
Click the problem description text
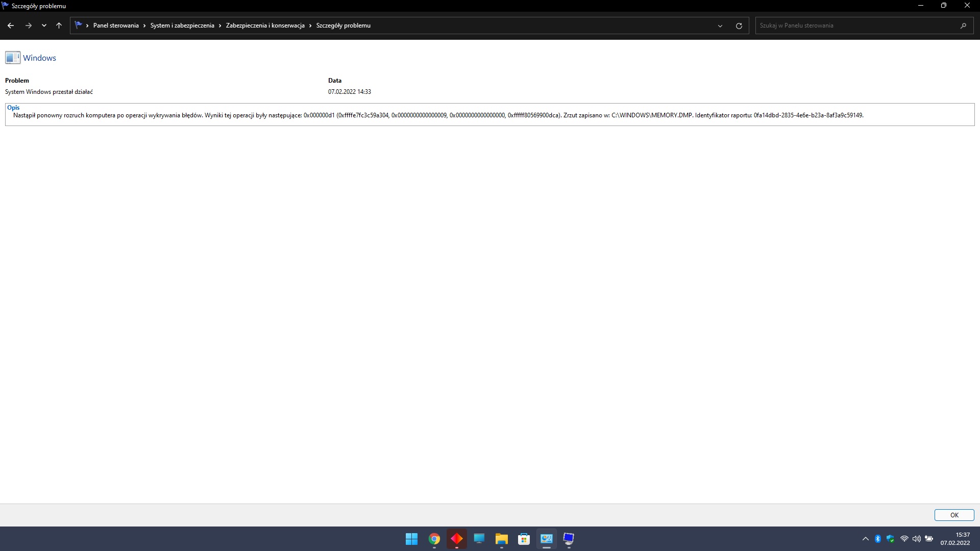pyautogui.click(x=438, y=115)
